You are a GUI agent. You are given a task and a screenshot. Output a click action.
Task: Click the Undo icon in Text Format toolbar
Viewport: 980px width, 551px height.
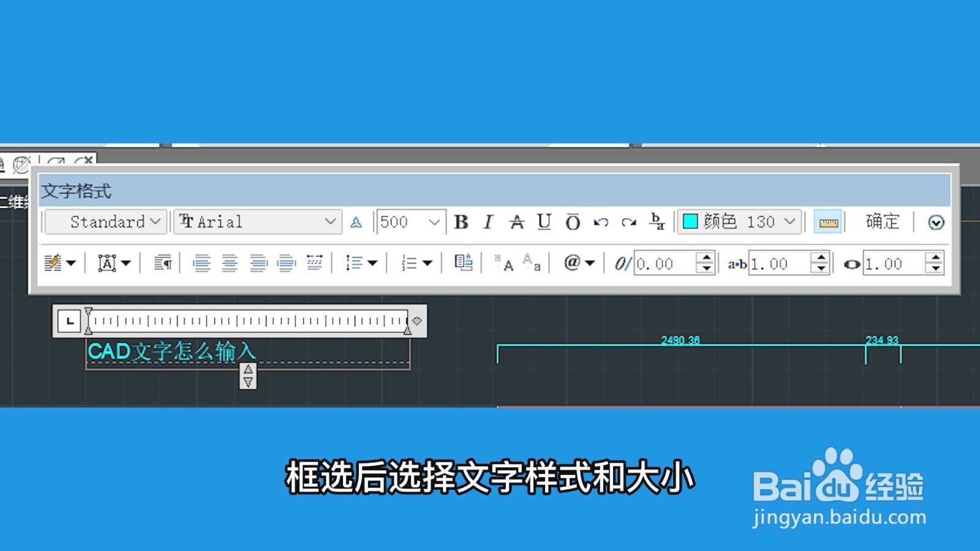600,222
